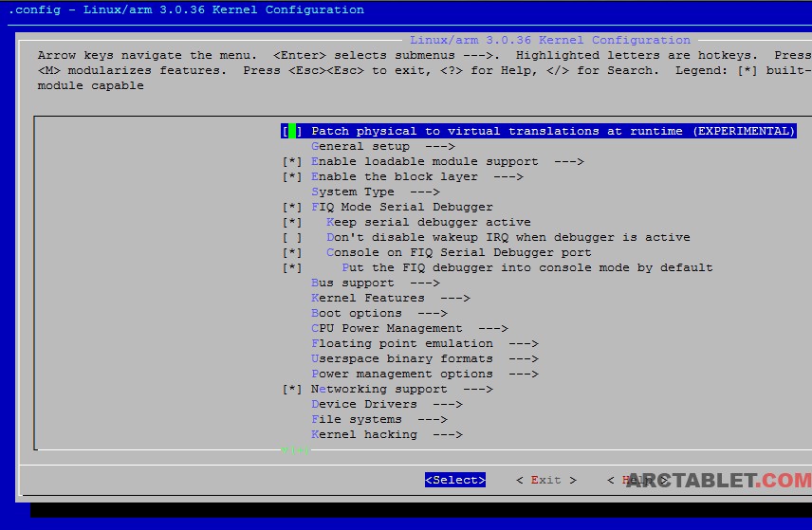Open Enable loadable module support submenu arrow
The width and height of the screenshot is (812, 530).
[569, 162]
